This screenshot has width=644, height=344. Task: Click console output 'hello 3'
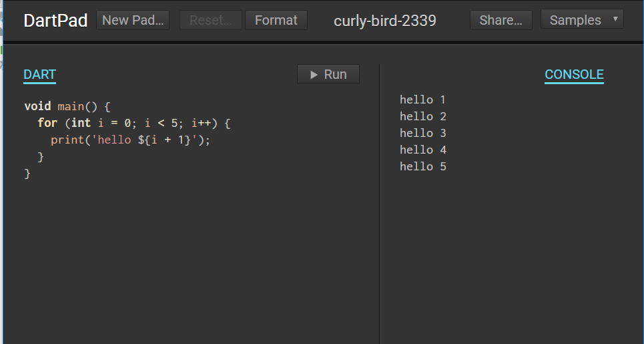422,133
